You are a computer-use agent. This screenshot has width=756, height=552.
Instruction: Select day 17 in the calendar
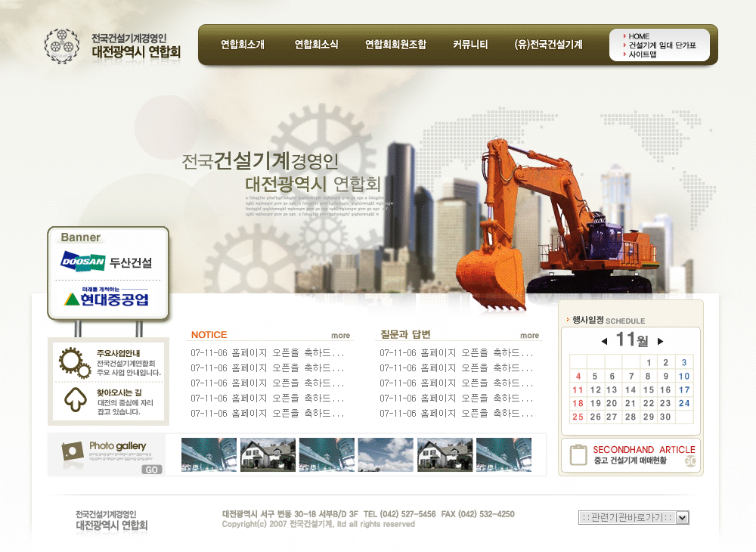(x=684, y=389)
